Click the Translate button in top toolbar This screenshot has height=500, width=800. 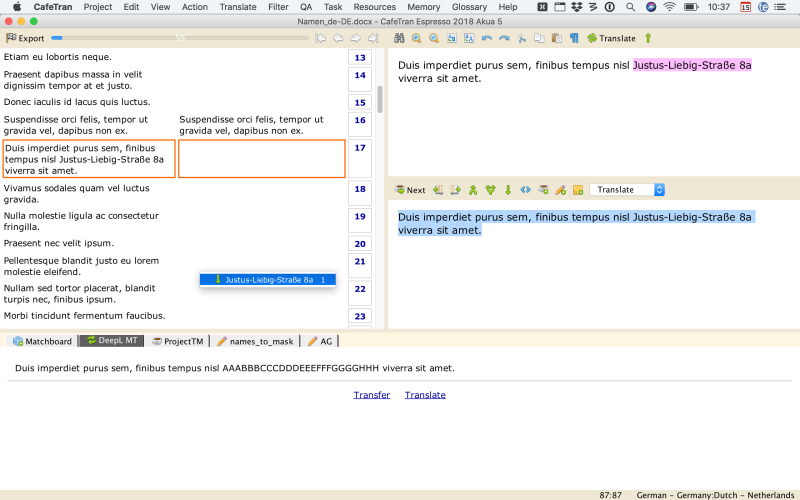(611, 38)
